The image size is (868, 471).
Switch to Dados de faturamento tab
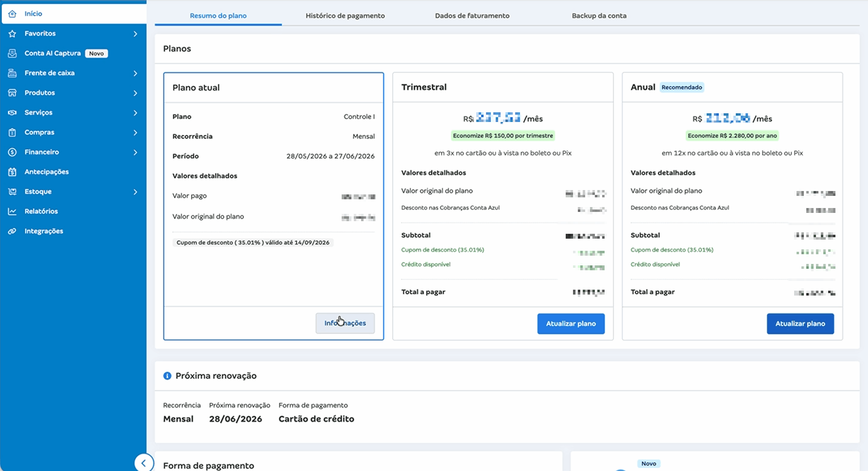(x=472, y=16)
